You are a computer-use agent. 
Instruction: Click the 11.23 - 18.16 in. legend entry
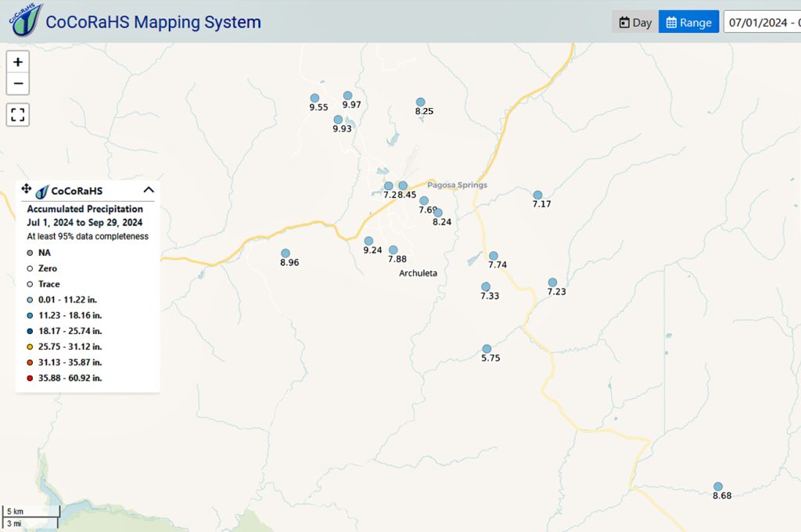64,316
